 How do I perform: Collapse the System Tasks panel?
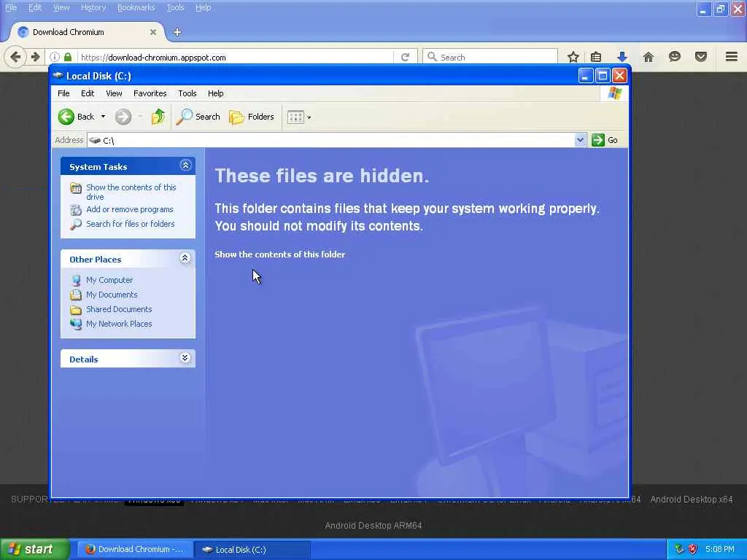coord(185,166)
